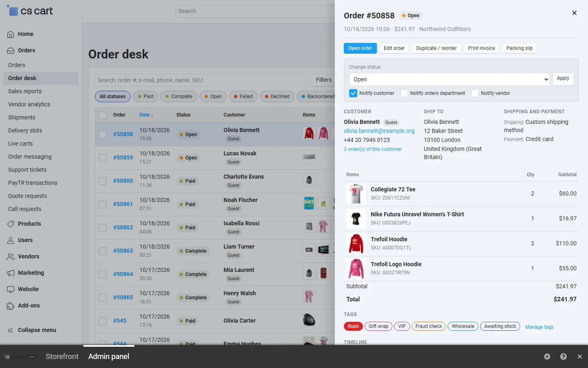Close the Order #50858 detail panel
588x368 pixels.
coord(574,13)
